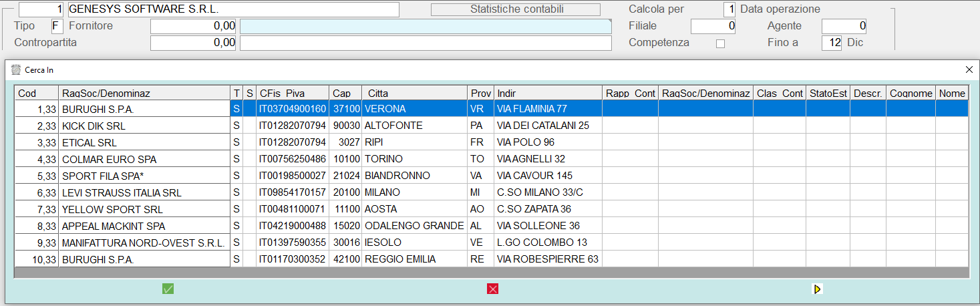Image resolution: width=980 pixels, height=306 pixels.
Task: Click the Agente input field
Action: pyautogui.click(x=844, y=26)
